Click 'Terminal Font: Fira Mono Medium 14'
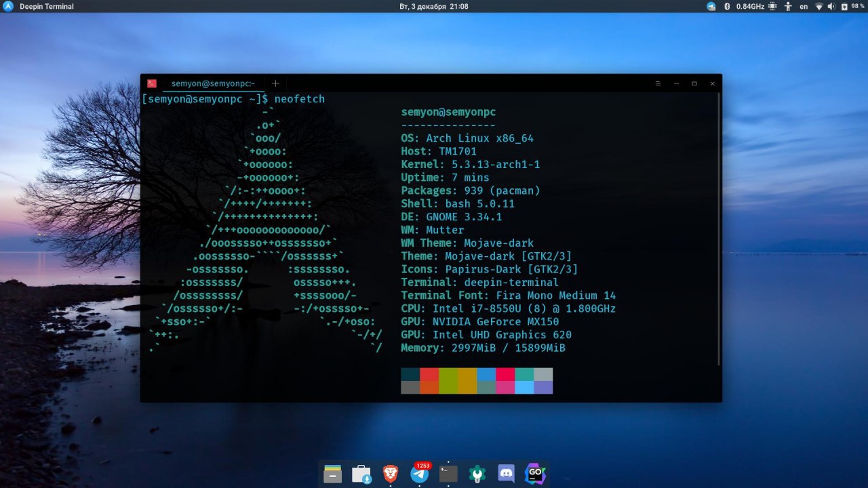Viewport: 868px width, 488px height. click(x=509, y=296)
